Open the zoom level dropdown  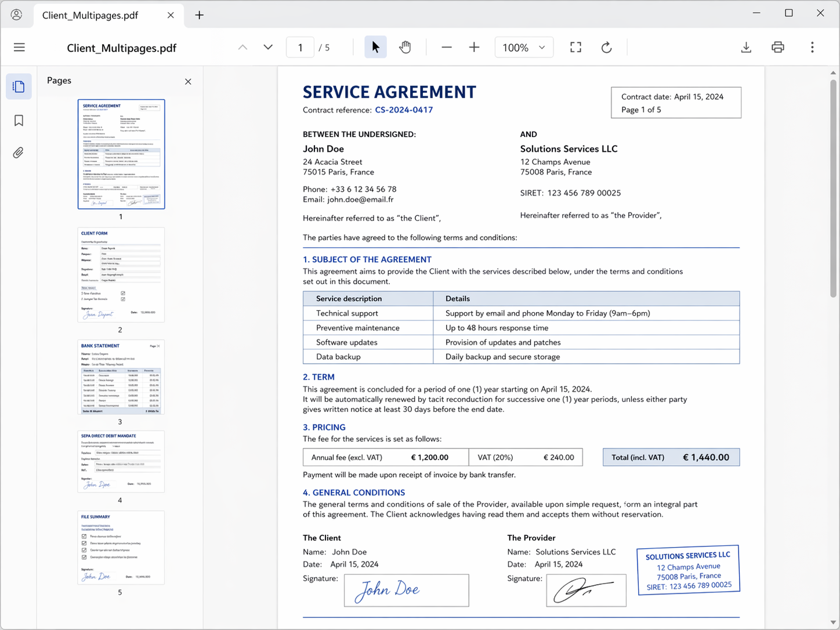pyautogui.click(x=524, y=47)
